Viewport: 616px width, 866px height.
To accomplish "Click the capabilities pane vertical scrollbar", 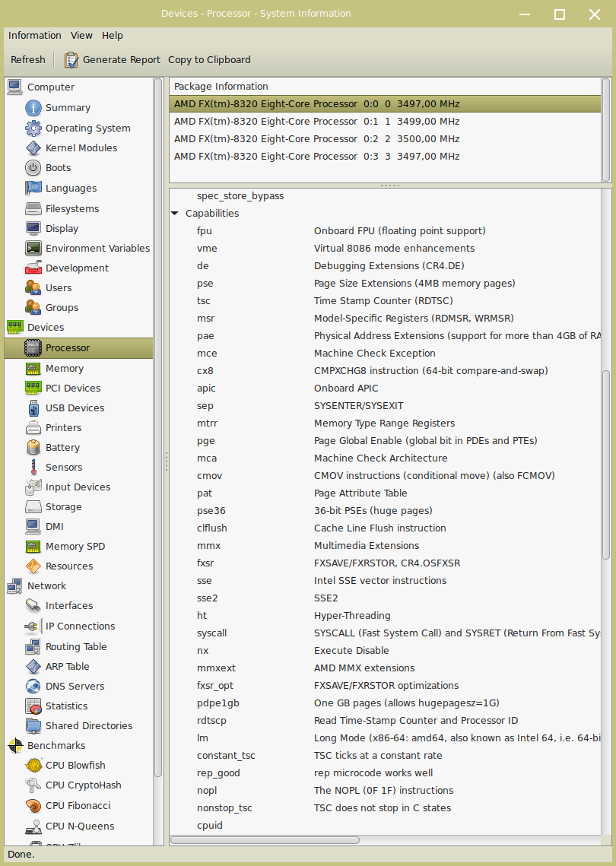I will click(606, 467).
